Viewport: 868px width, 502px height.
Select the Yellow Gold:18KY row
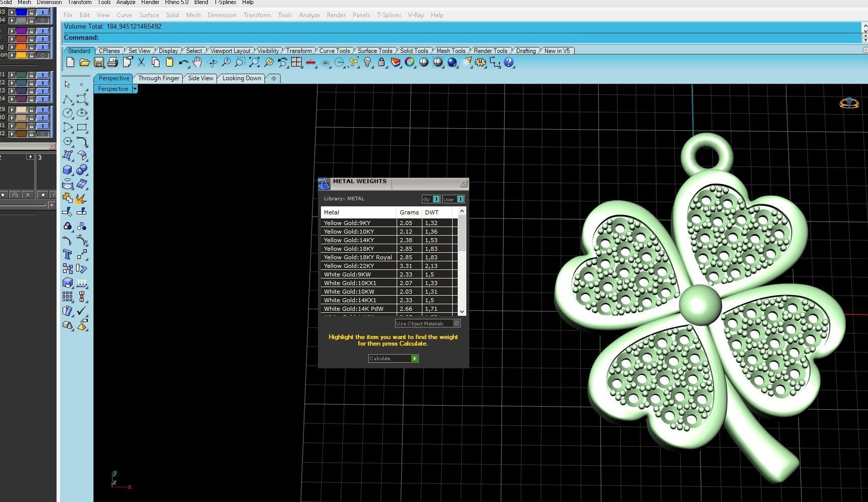point(389,249)
